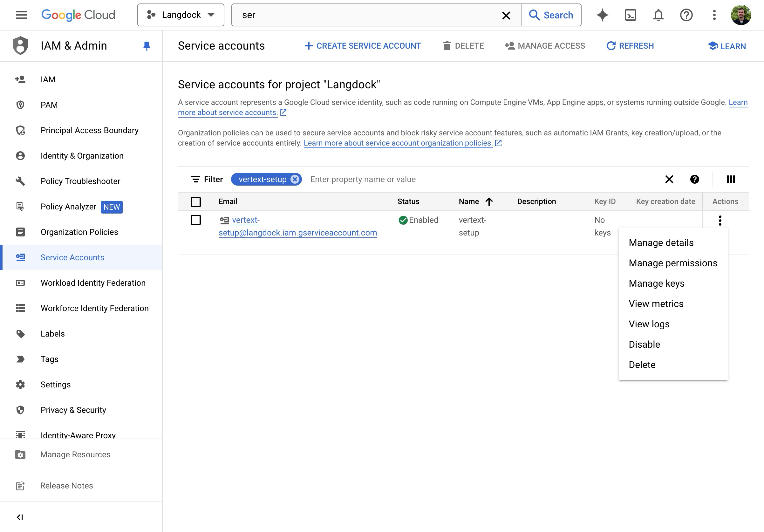Open the notifications bell
The width and height of the screenshot is (764, 532).
[658, 15]
